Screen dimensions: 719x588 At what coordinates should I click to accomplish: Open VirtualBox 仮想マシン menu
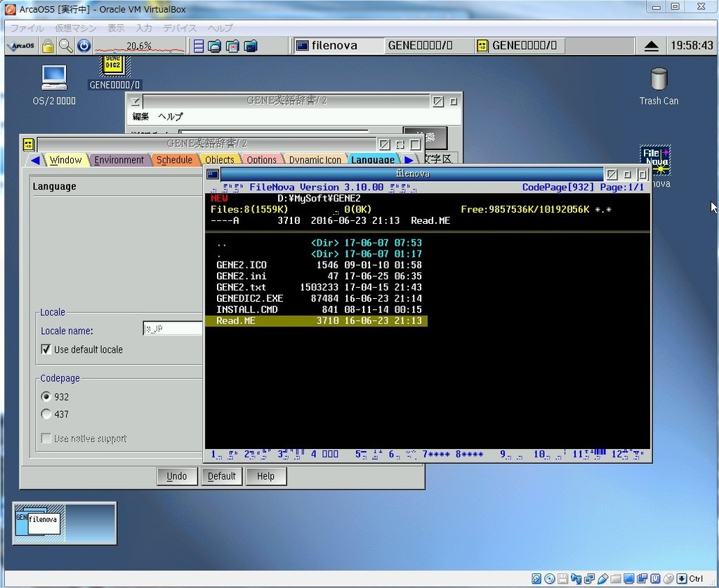(76, 28)
